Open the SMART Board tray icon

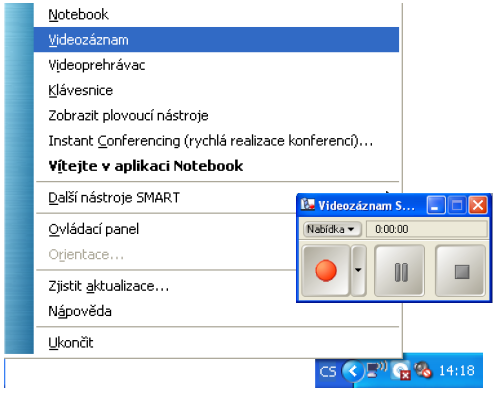click(x=401, y=371)
